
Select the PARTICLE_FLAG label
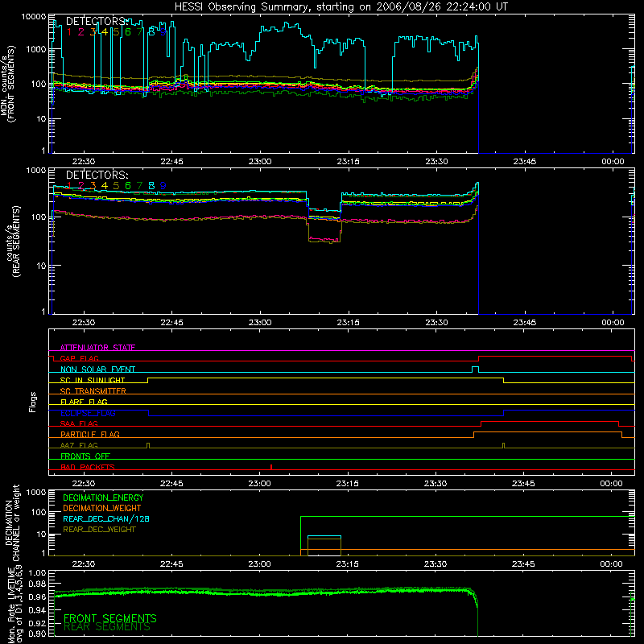(90, 434)
